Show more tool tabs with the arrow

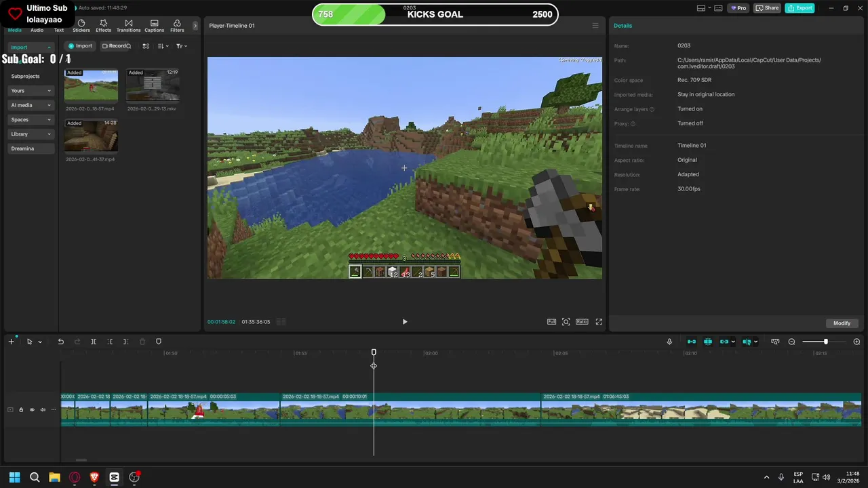[195, 26]
